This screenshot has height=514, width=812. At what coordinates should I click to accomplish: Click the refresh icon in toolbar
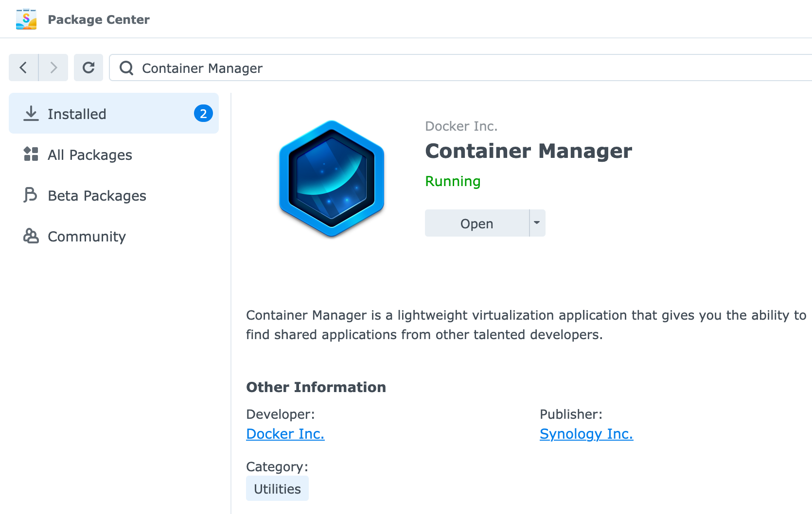tap(88, 68)
